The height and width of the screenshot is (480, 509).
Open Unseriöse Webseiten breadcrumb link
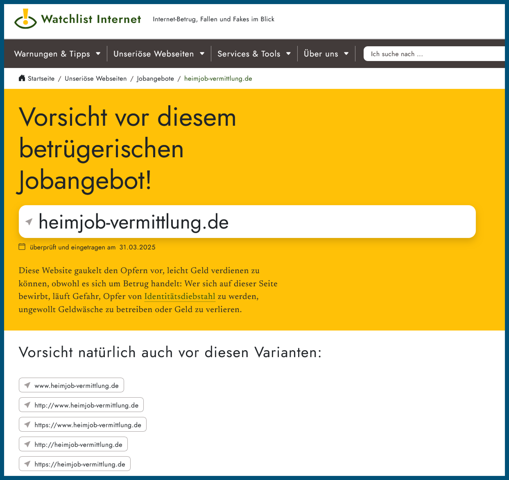point(96,79)
